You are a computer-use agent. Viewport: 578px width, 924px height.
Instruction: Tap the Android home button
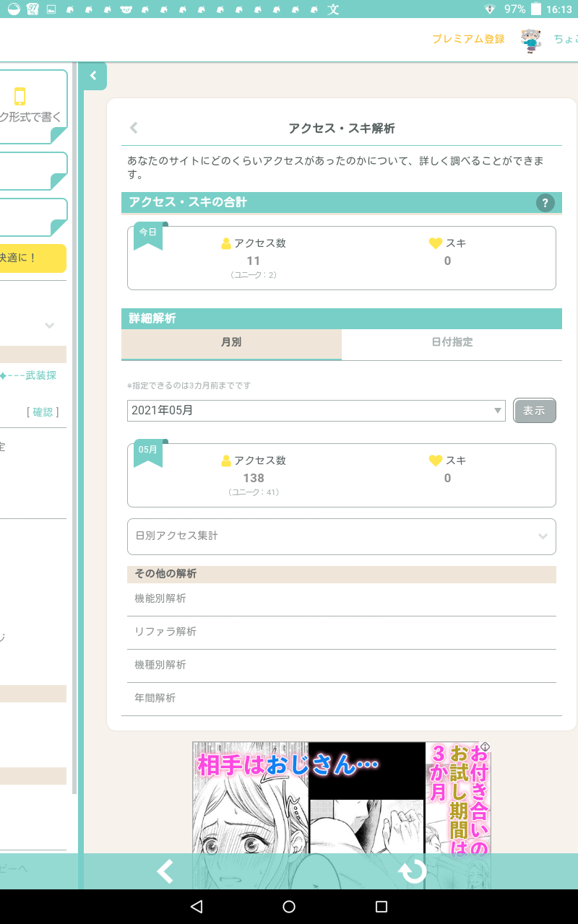tap(289, 907)
